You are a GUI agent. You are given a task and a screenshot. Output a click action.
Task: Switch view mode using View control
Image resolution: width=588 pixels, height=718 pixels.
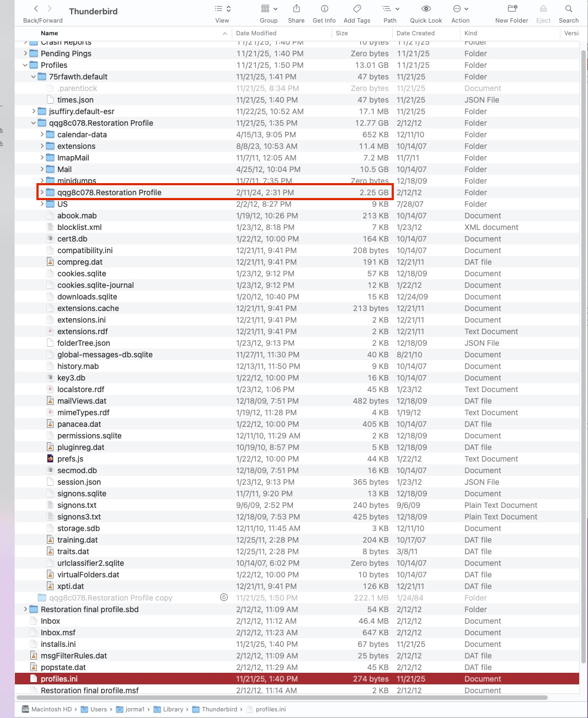coord(222,9)
